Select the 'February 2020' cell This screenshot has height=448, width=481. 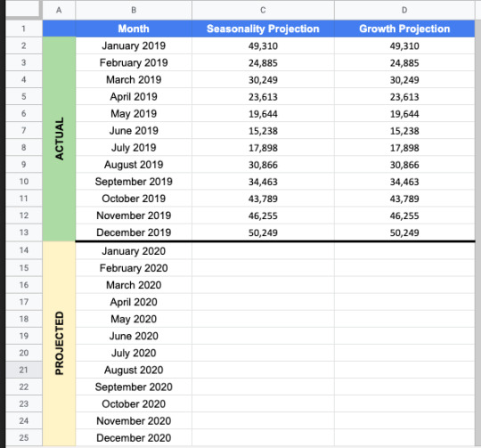point(134,268)
